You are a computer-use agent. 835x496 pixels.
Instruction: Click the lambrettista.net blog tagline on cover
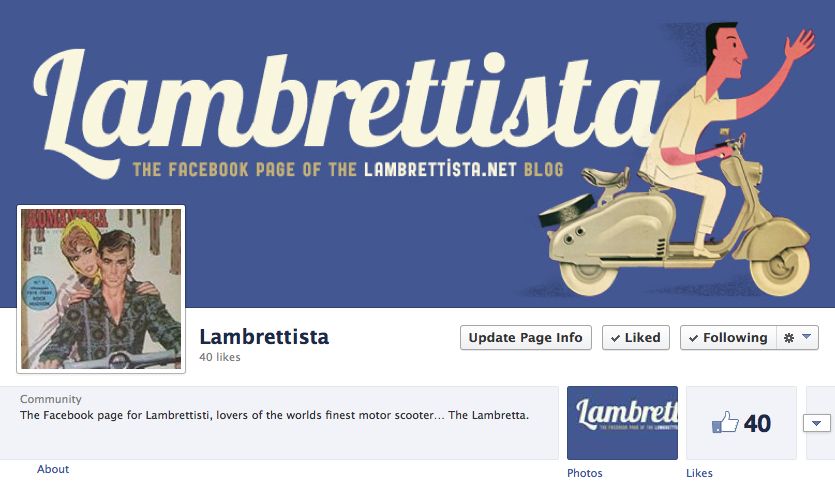click(348, 169)
